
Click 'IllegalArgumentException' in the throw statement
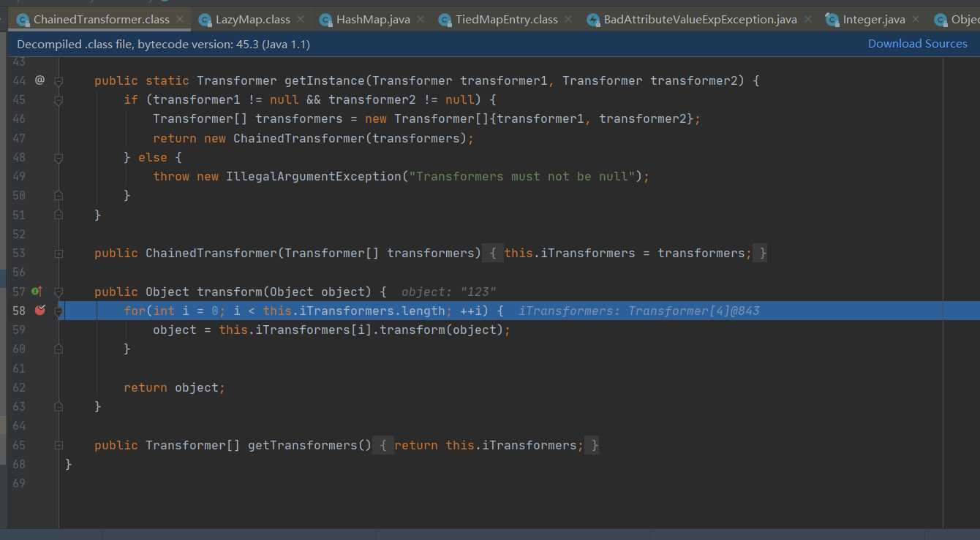tap(313, 176)
